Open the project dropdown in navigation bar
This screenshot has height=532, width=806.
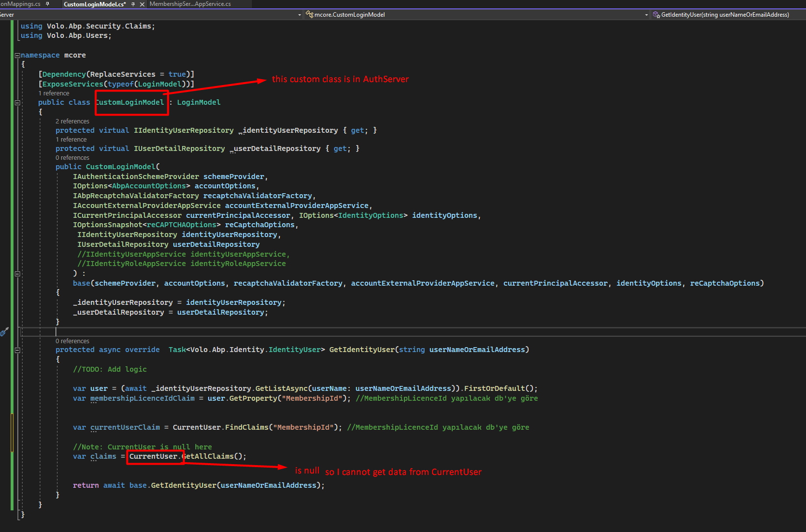pyautogui.click(x=299, y=15)
